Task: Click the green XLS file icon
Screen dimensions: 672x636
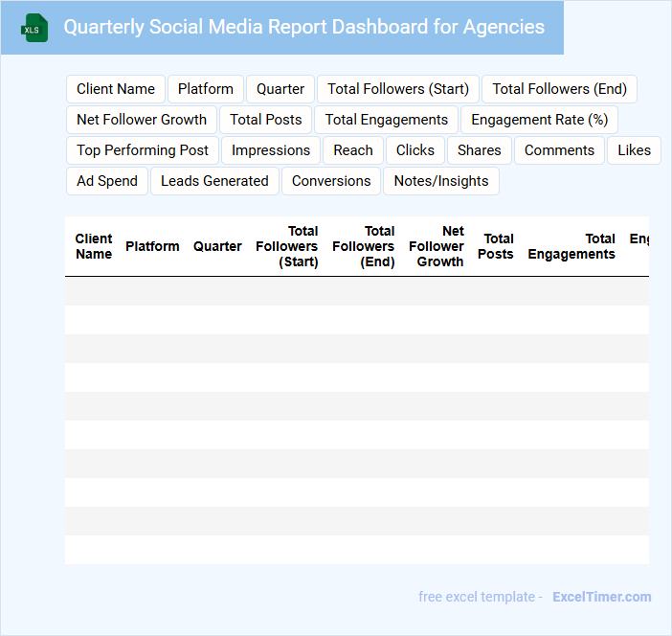Action: point(35,28)
